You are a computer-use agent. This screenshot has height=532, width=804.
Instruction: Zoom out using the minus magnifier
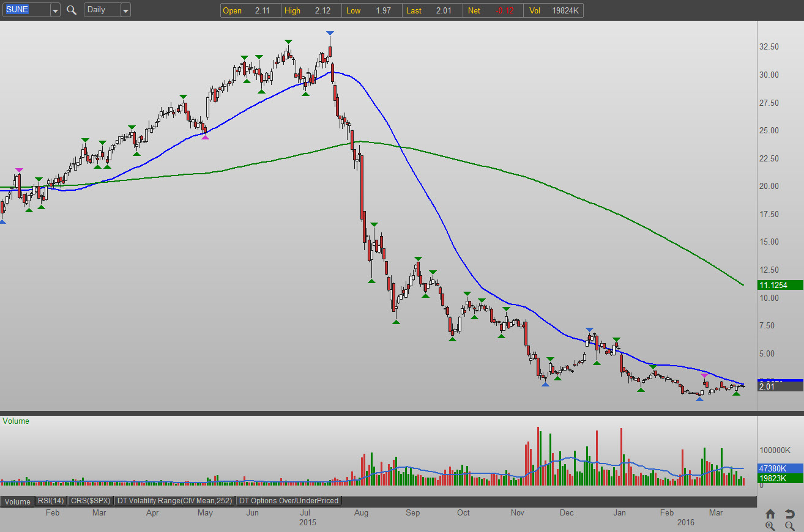point(790,526)
